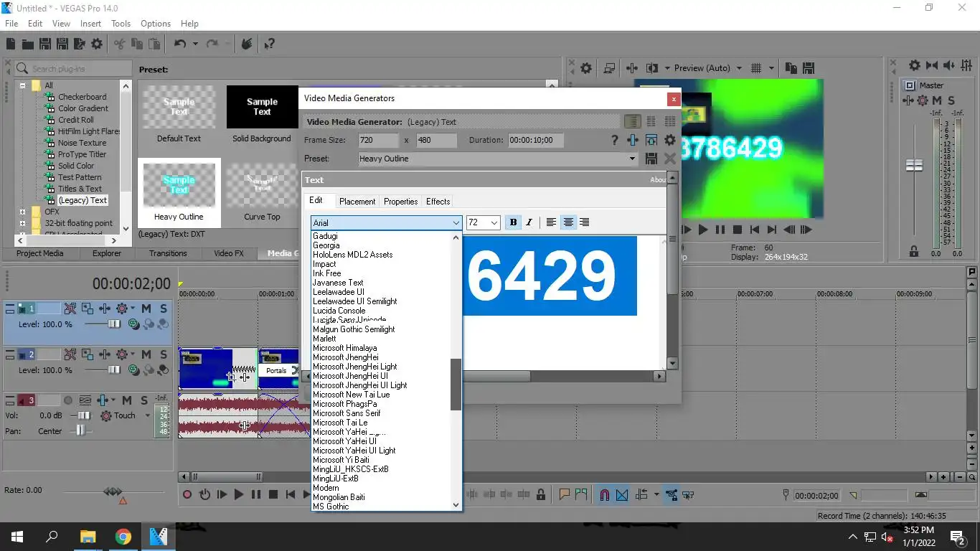Switch to the Placement tab

point(357,202)
